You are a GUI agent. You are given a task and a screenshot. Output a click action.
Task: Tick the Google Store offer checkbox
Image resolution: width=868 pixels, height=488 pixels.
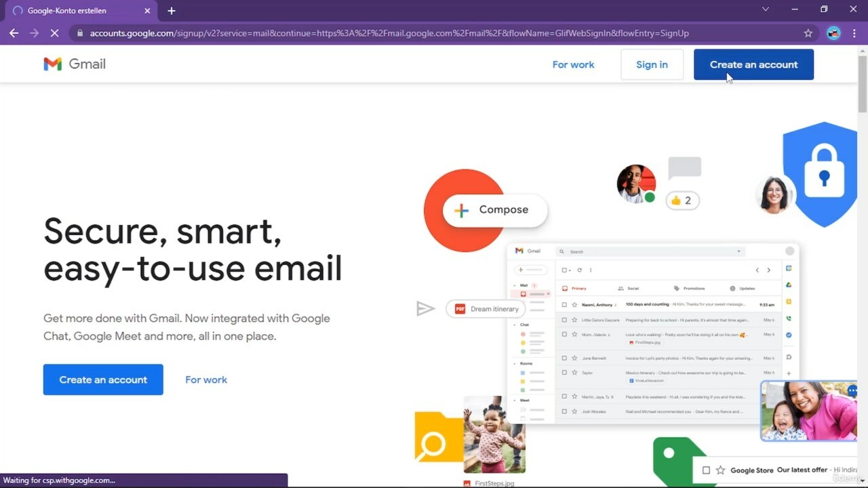point(706,470)
